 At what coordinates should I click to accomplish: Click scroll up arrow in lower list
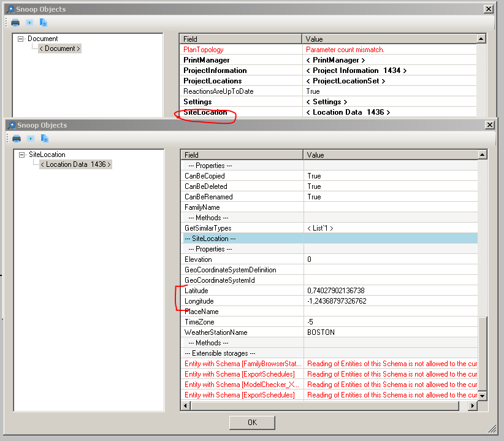[x=482, y=155]
